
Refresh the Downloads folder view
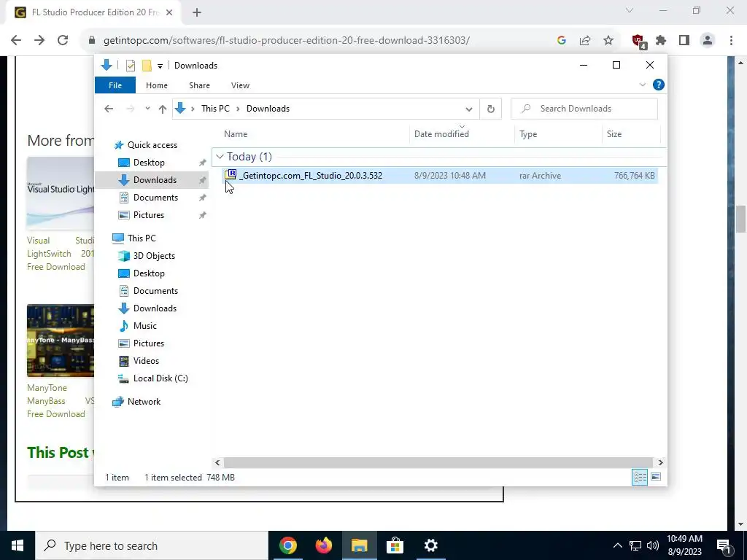click(491, 109)
